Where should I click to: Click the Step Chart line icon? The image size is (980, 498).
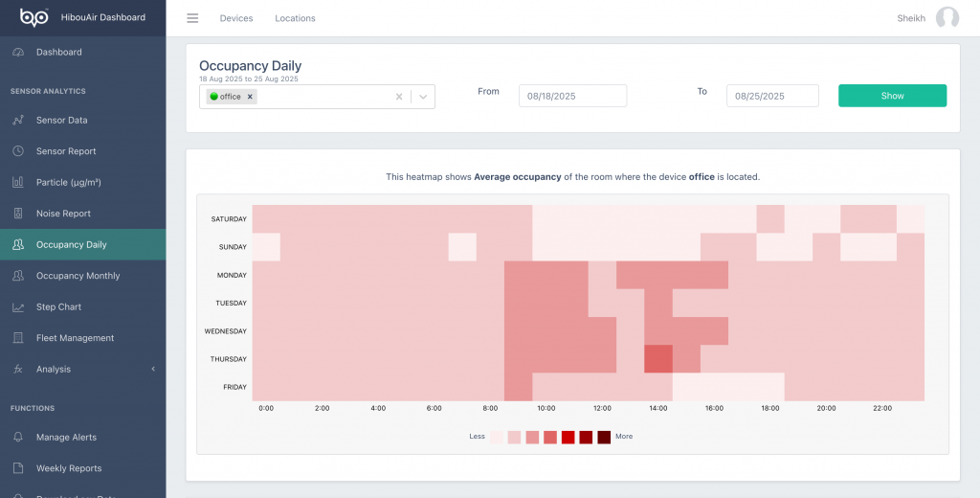click(x=18, y=306)
